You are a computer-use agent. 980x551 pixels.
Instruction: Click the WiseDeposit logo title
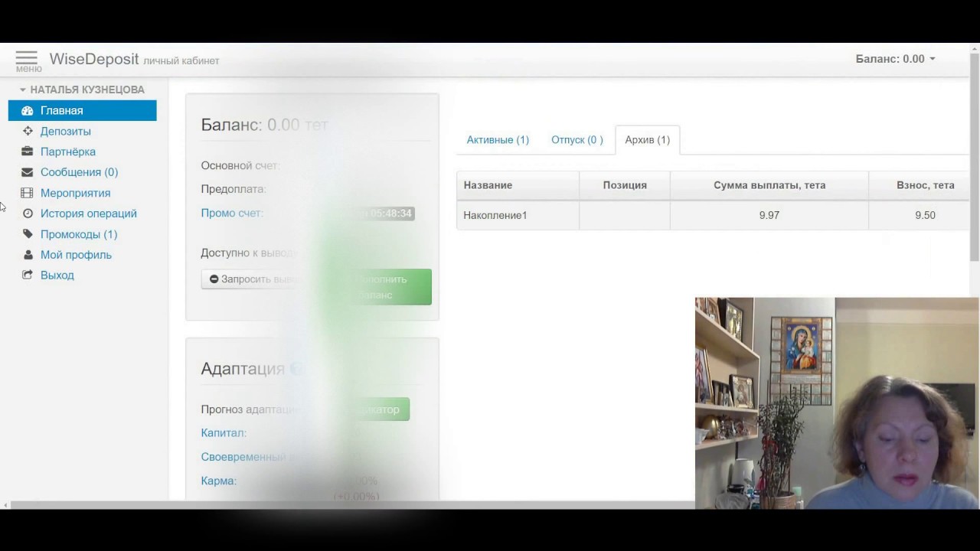point(94,59)
